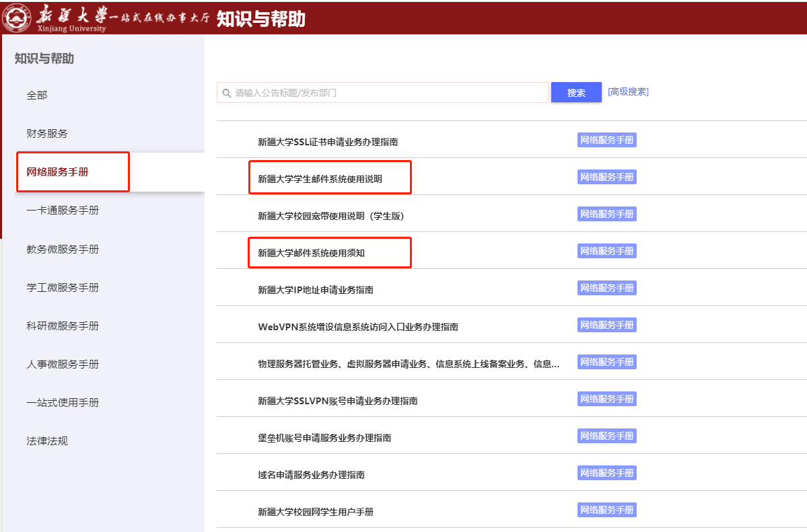Click the blue 搜索 button

click(x=576, y=93)
